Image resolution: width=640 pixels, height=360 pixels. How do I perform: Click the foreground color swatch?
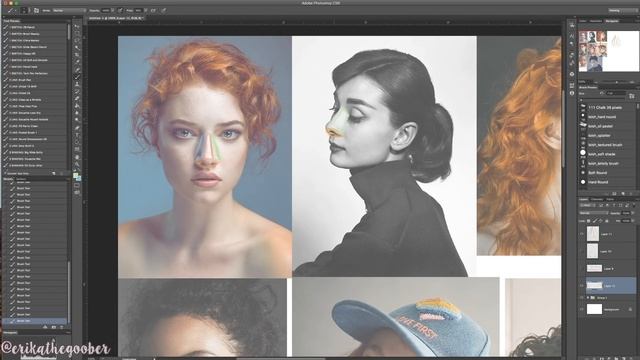(x=76, y=176)
